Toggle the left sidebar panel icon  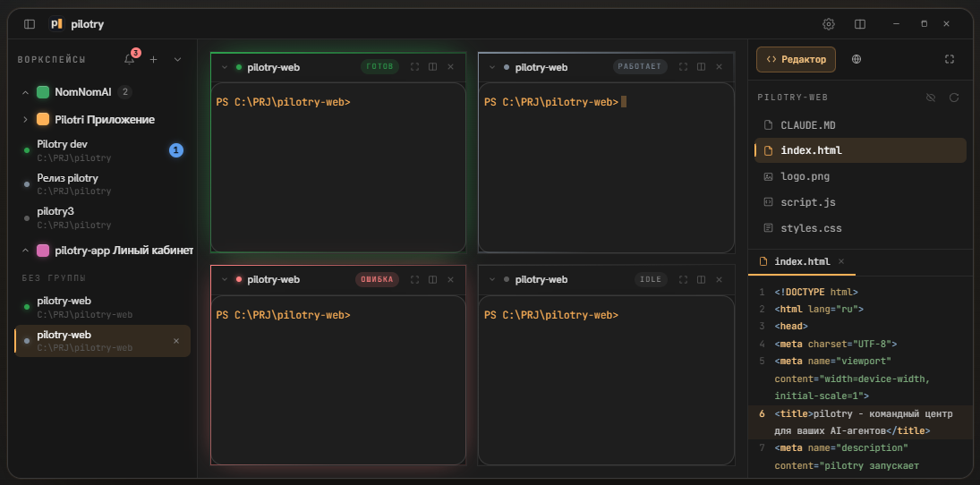[30, 24]
